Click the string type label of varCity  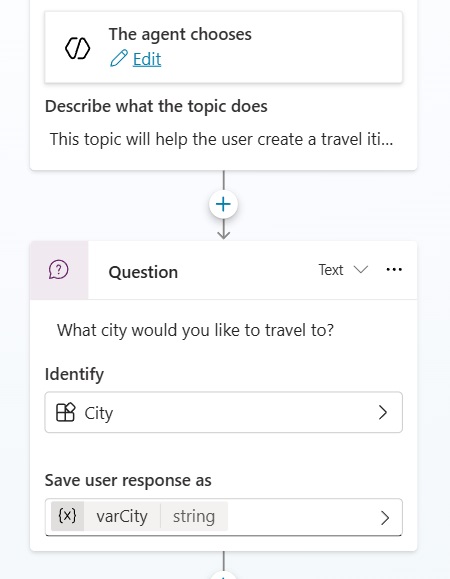tap(194, 516)
